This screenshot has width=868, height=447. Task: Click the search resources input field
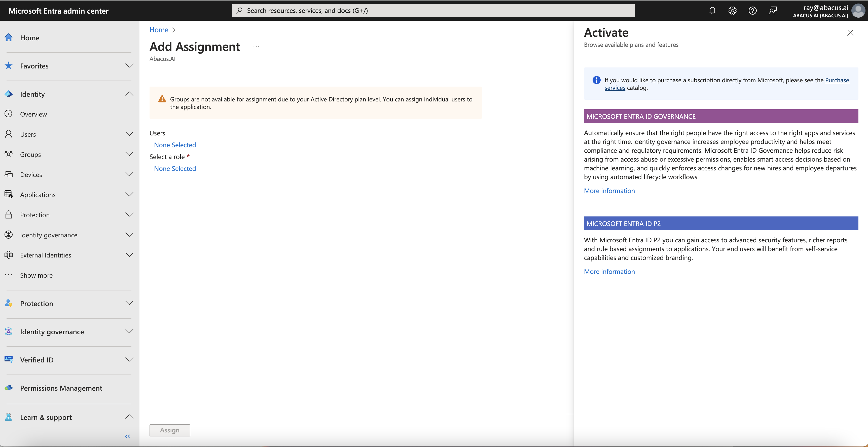433,10
